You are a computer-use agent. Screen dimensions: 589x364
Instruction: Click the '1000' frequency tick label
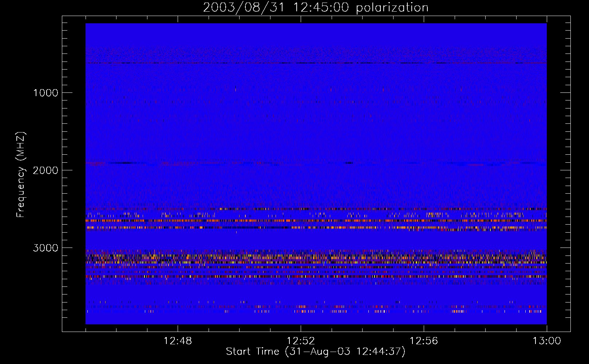46,93
